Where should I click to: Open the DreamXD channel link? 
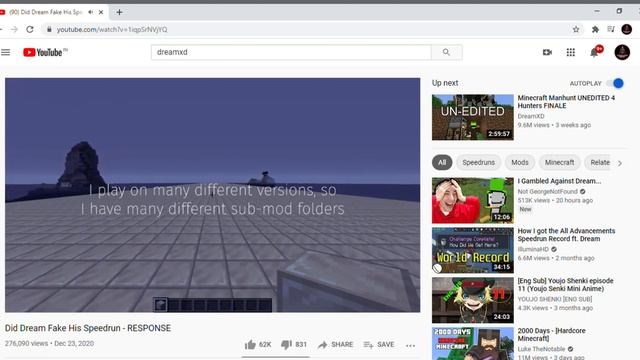coord(531,116)
